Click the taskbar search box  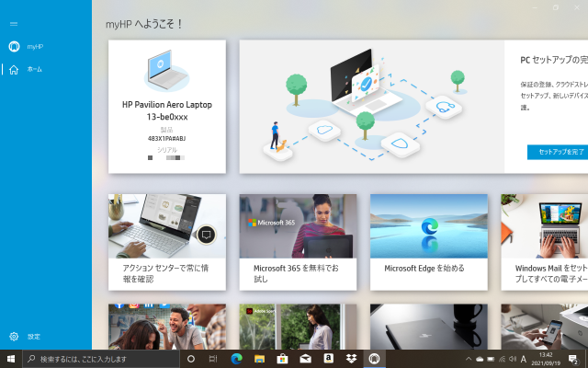pyautogui.click(x=101, y=359)
